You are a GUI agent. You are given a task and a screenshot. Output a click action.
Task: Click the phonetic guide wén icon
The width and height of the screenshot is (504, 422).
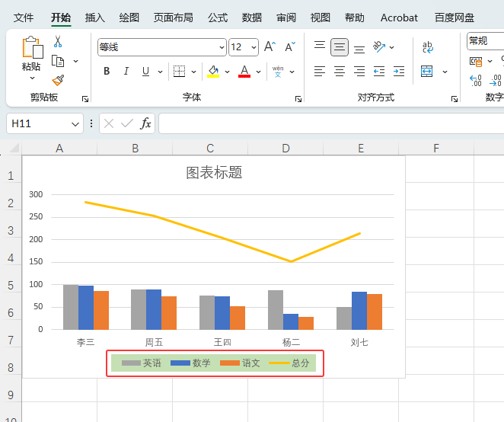tap(278, 72)
